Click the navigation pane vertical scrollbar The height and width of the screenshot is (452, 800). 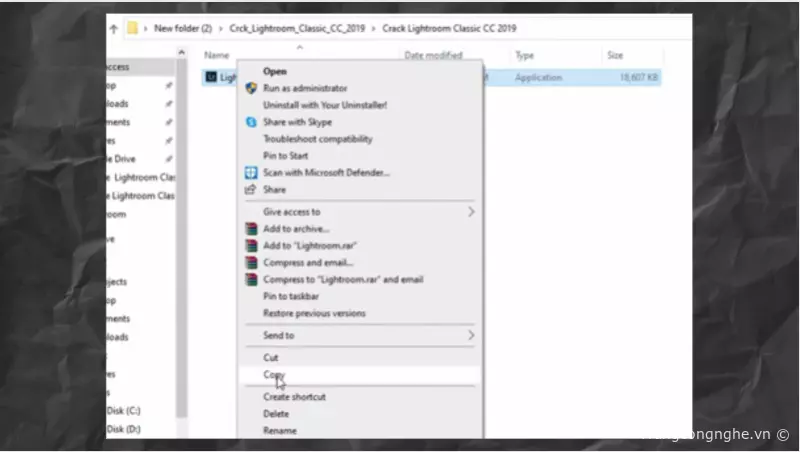182,237
